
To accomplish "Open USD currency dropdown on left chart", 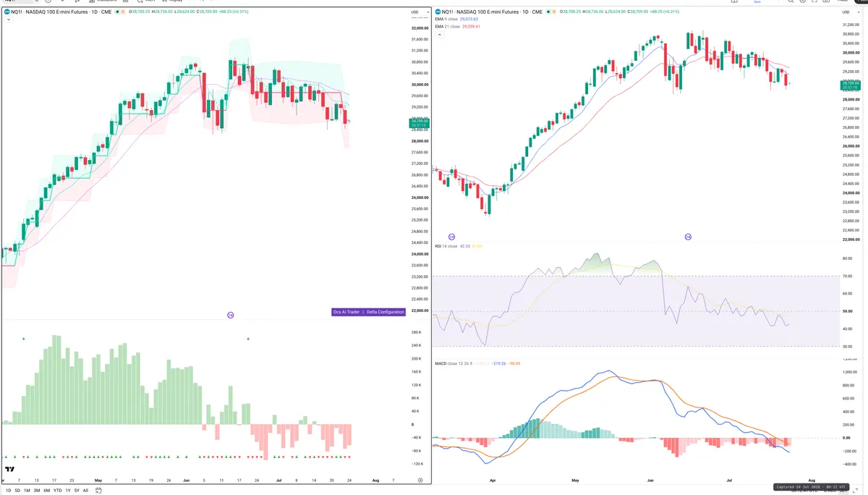I will coord(419,12).
